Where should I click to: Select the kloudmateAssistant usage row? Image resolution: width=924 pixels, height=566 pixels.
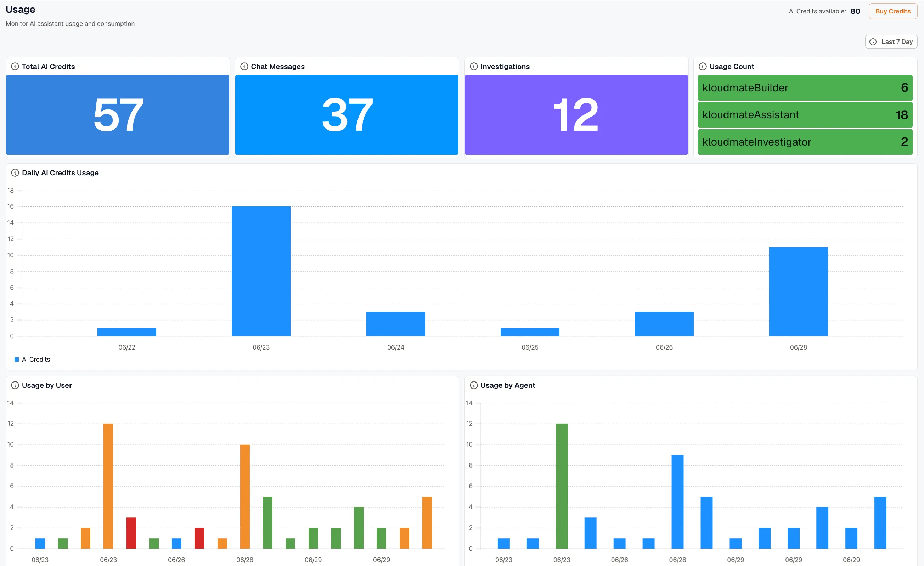tap(805, 115)
